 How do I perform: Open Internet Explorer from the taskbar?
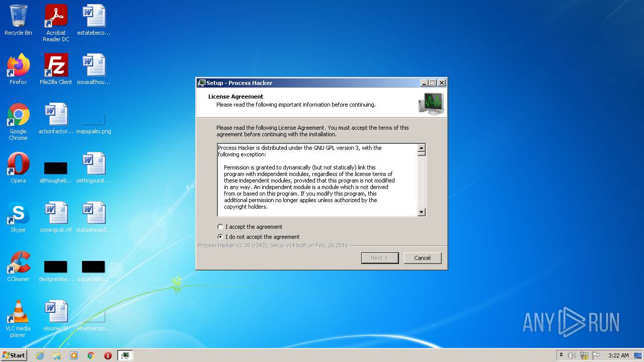pyautogui.click(x=40, y=355)
